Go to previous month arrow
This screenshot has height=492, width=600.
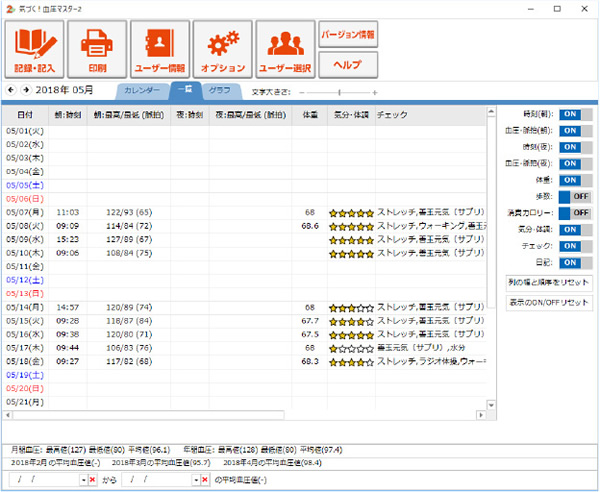click(11, 90)
